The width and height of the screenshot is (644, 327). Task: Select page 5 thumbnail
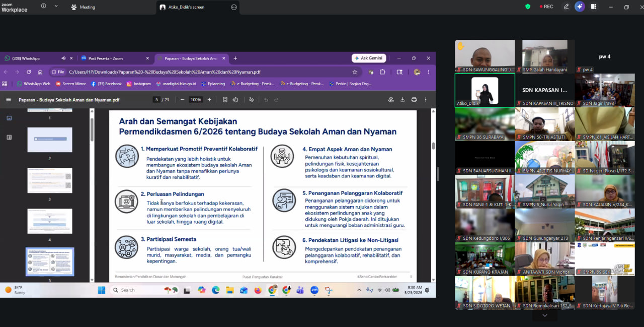(x=50, y=261)
